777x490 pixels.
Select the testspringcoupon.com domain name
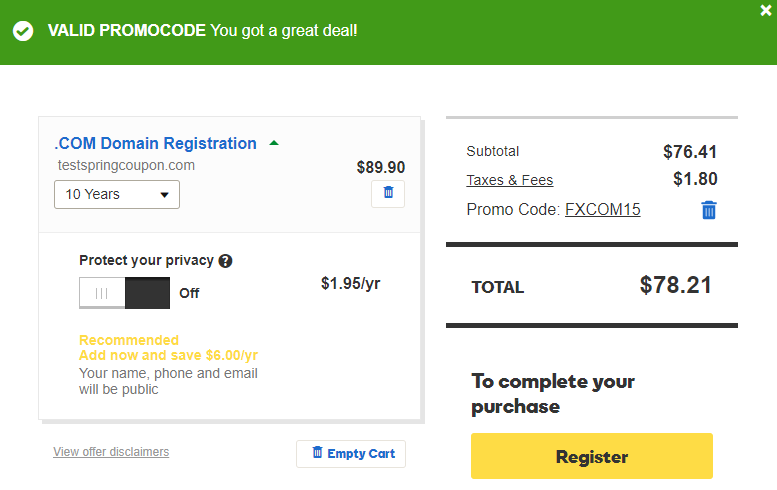[x=126, y=165]
